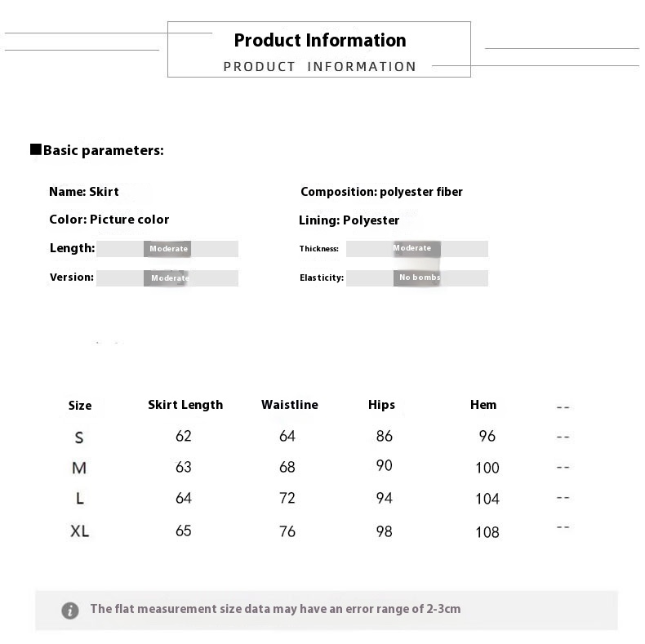The width and height of the screenshot is (645, 644).
Task: Click the Product Information heading
Action: [x=319, y=40]
